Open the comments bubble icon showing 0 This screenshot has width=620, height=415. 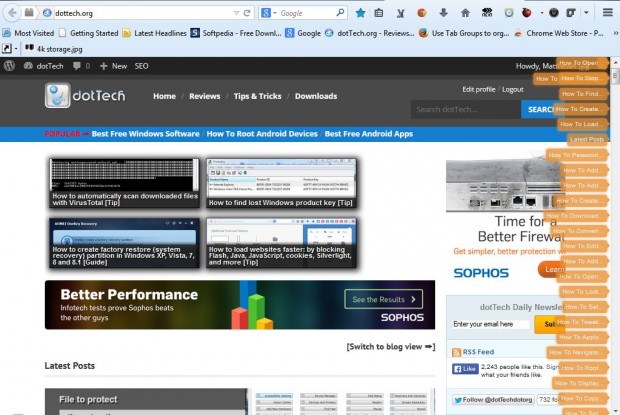click(77, 66)
